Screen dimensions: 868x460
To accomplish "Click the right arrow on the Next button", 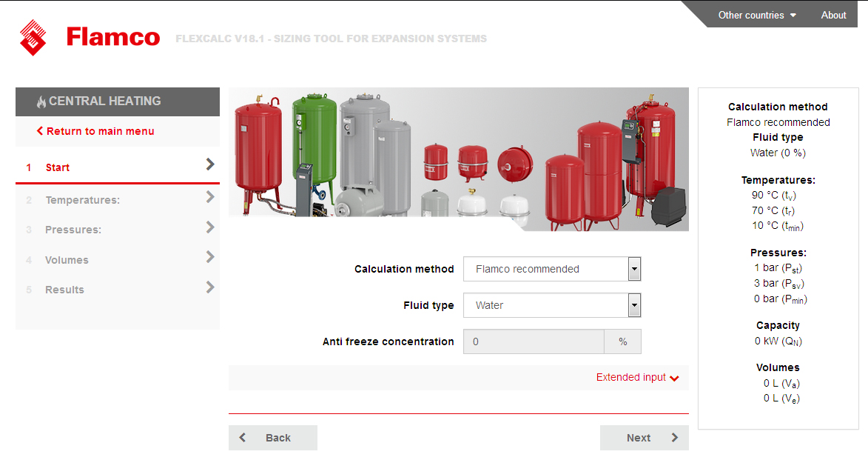I will [674, 438].
